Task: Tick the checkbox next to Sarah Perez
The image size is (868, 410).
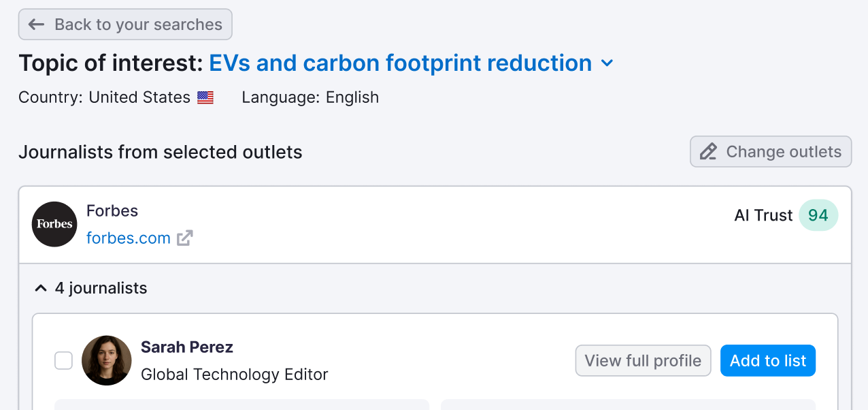Action: [x=63, y=360]
